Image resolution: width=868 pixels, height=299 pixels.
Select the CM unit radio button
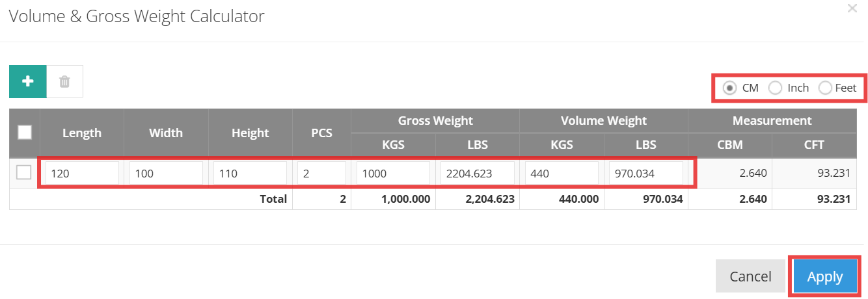click(730, 88)
